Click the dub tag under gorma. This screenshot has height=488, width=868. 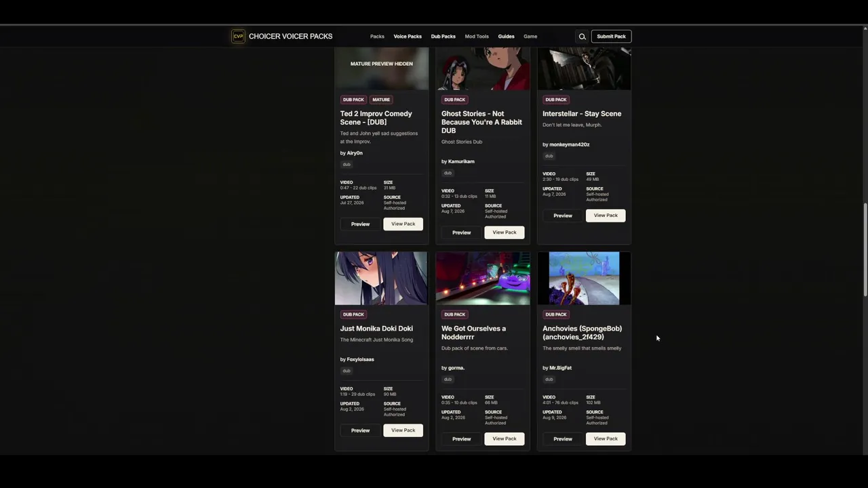tap(448, 380)
